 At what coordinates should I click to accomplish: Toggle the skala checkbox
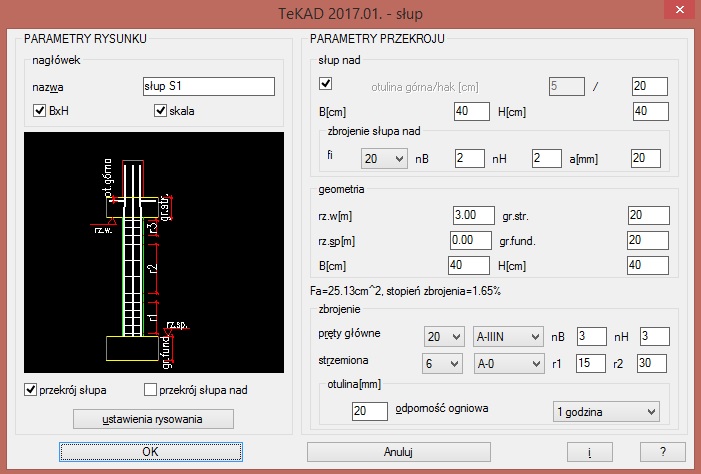(x=160, y=111)
